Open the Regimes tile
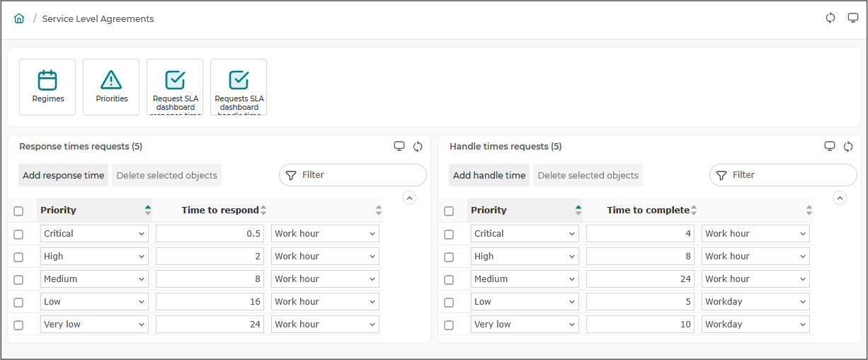Image resolution: width=868 pixels, height=360 pixels. [47, 87]
